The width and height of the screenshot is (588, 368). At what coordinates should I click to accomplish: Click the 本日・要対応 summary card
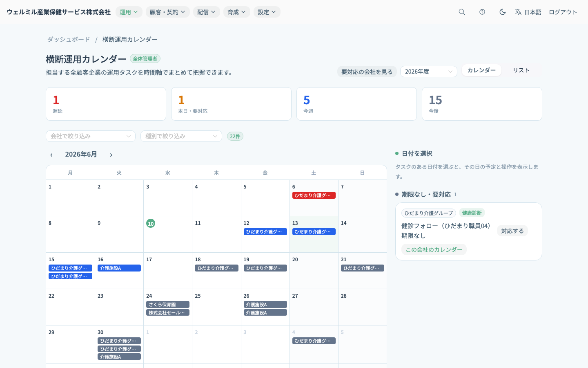231,104
